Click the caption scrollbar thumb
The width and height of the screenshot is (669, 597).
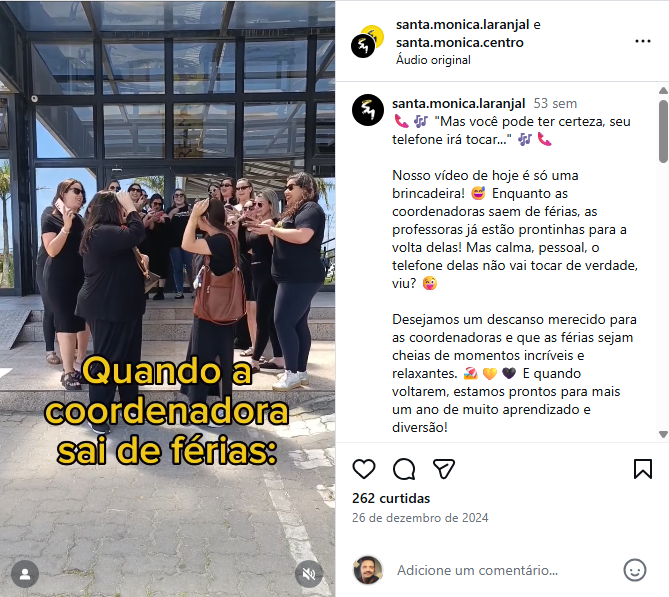(x=663, y=131)
